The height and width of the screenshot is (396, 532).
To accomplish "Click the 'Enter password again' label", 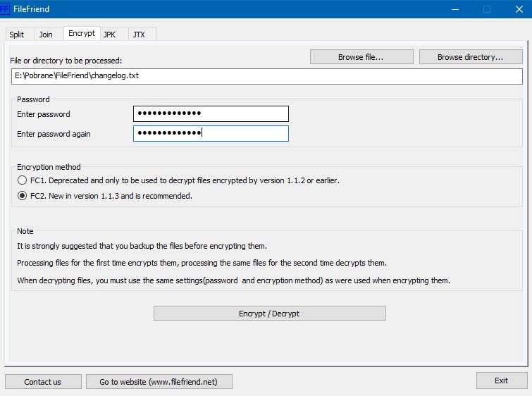I will pyautogui.click(x=54, y=134).
